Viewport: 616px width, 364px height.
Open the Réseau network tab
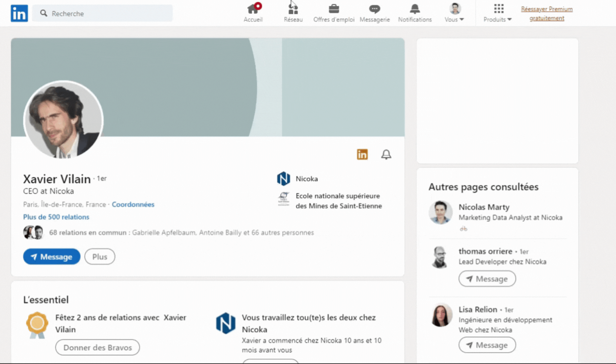coord(293,13)
